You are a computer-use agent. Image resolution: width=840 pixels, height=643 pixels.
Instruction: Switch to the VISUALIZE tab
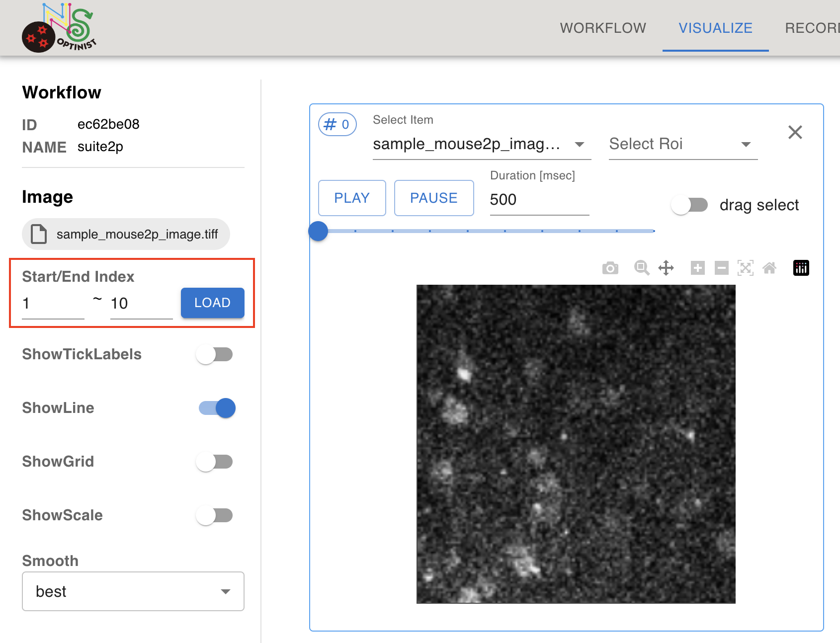coord(716,28)
